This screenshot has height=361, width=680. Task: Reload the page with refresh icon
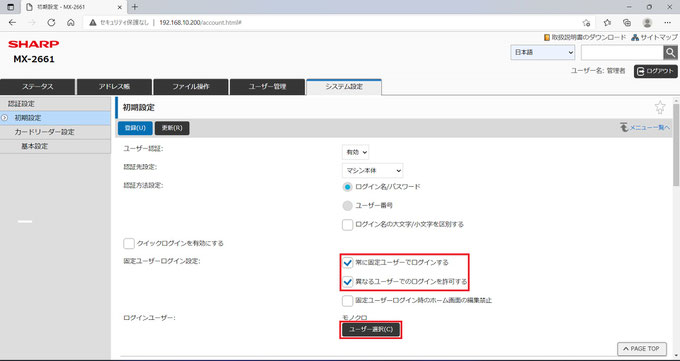[x=51, y=23]
